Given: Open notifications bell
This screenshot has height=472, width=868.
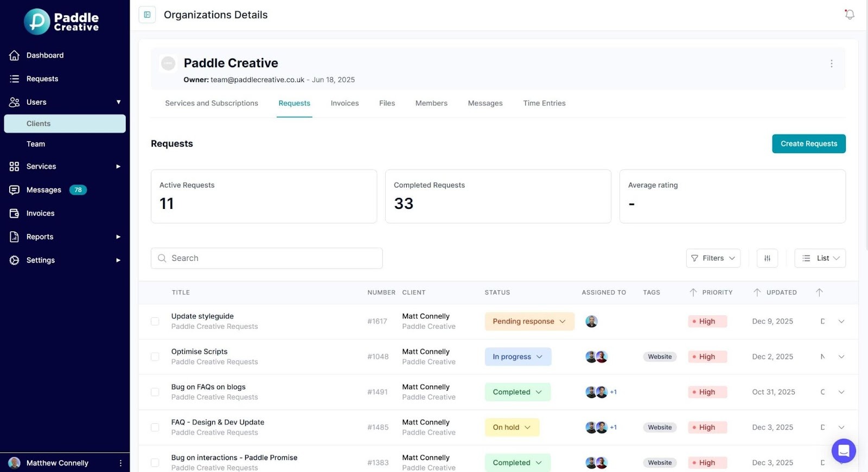Looking at the screenshot, I should tap(850, 15).
